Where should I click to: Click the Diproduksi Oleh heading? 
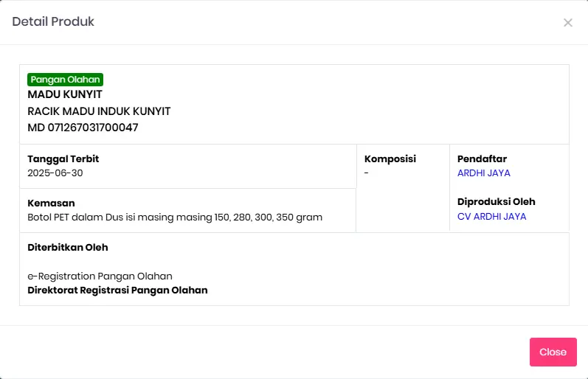click(x=496, y=202)
